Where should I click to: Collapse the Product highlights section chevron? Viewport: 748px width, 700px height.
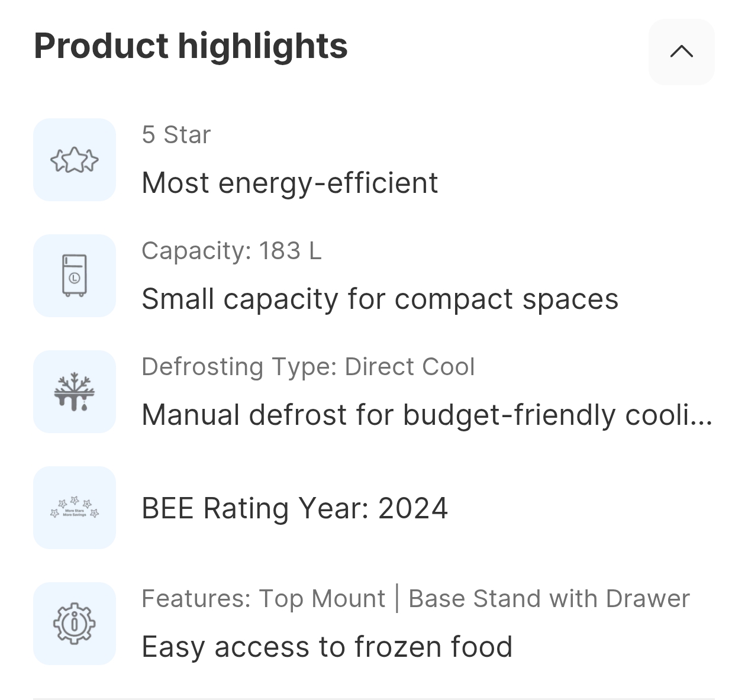(681, 51)
